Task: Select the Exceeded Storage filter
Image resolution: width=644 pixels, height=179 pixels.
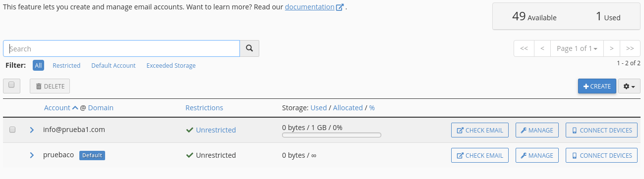Action: [171, 65]
